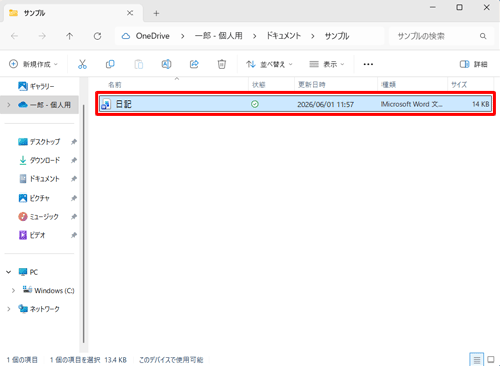
Task: Click the Copy icon in toolbar
Action: 110,64
